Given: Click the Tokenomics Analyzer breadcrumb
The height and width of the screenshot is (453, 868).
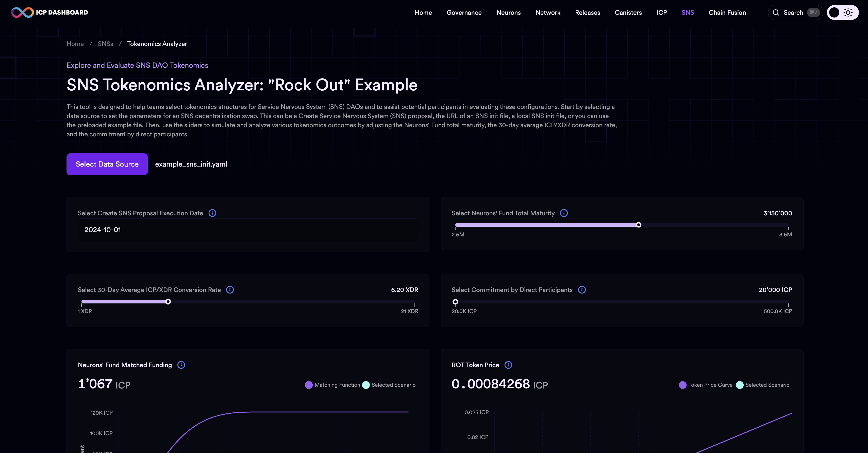Looking at the screenshot, I should 157,44.
